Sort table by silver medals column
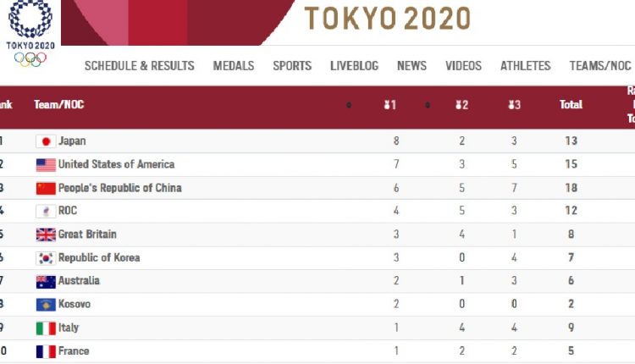Viewport: 635px width, 364px height. (x=461, y=105)
